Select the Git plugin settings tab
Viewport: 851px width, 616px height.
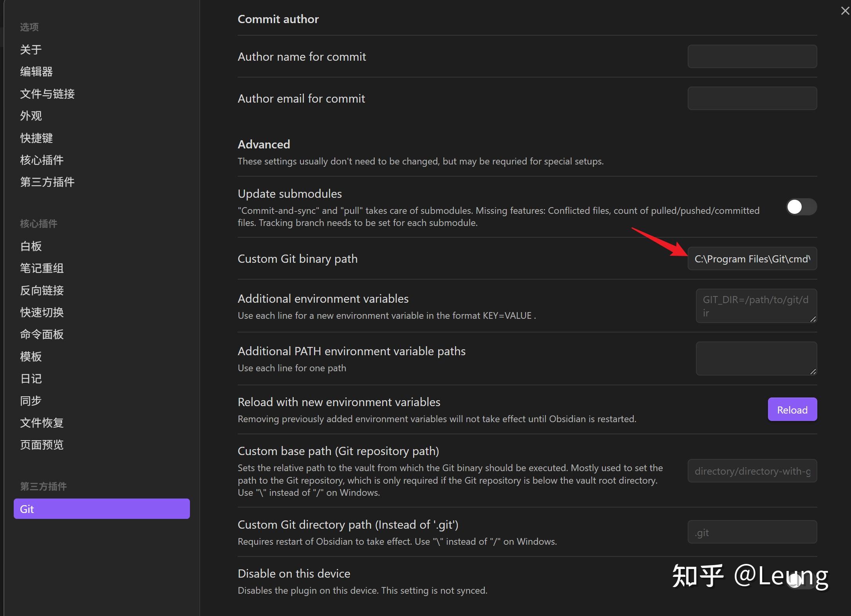(101, 509)
